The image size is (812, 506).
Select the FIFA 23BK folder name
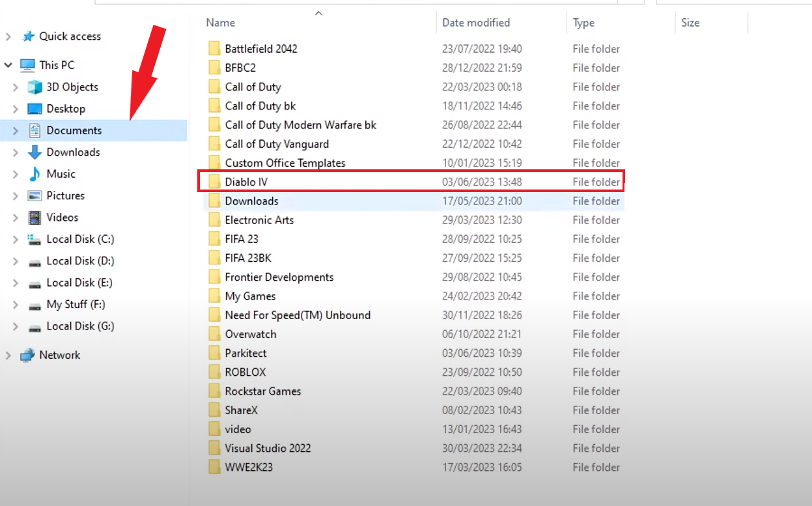(x=248, y=258)
